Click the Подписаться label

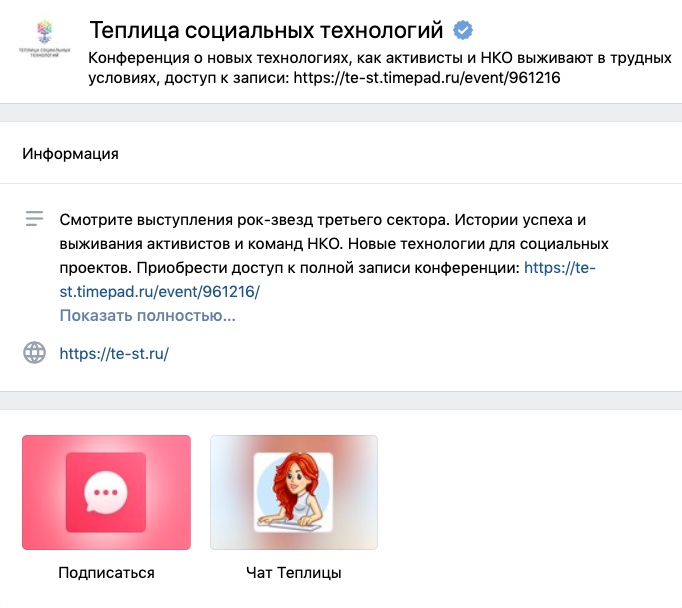(106, 574)
